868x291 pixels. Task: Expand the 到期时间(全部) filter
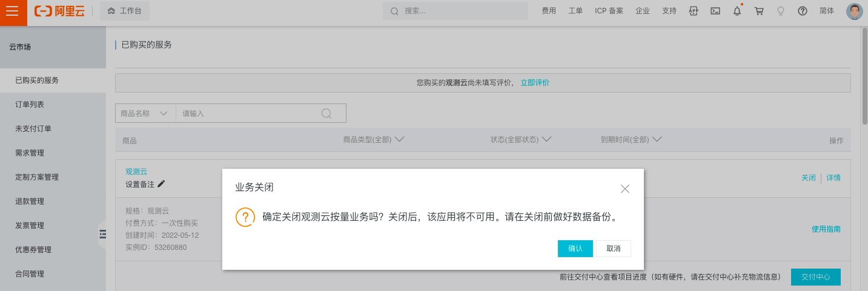click(631, 139)
